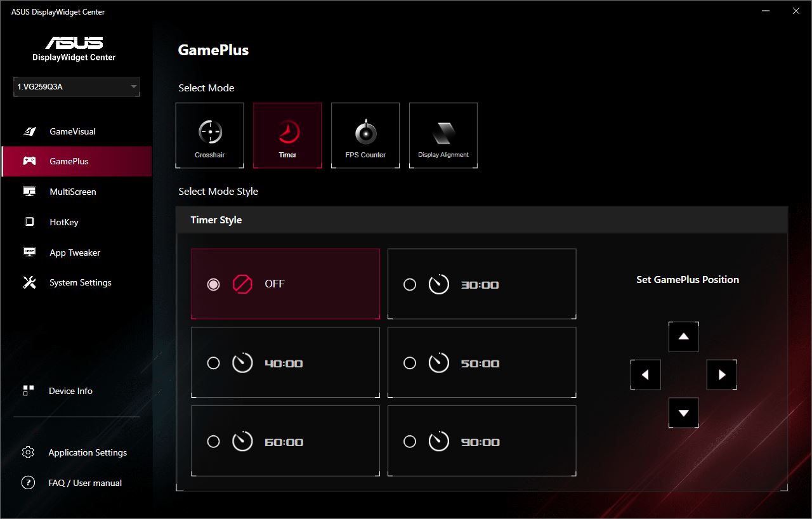This screenshot has width=812, height=519.
Task: Click the 50:00 timer digits
Action: tap(480, 364)
